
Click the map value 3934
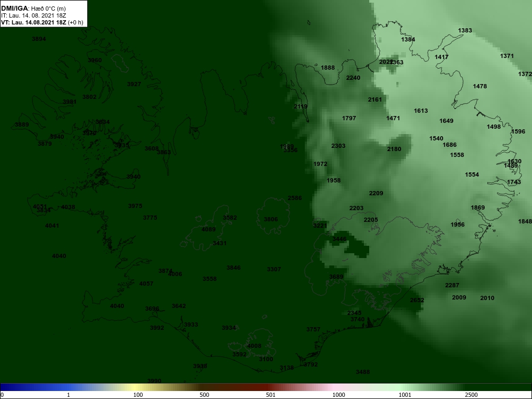[x=229, y=328]
